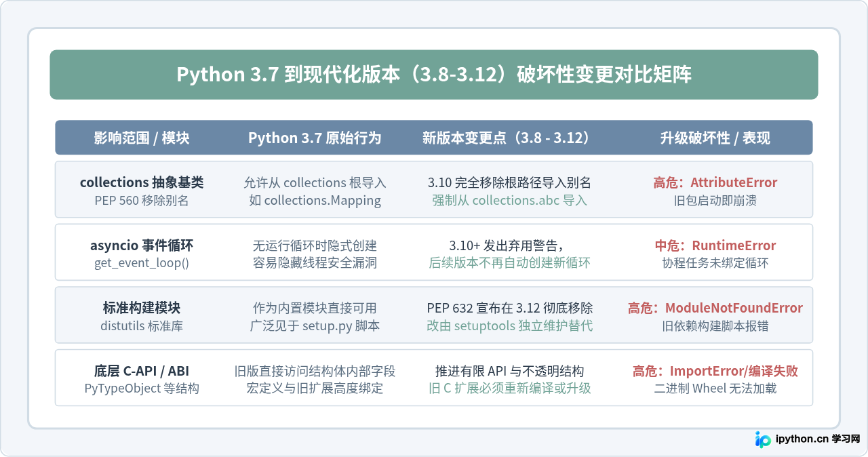Viewport: 868px width, 457px height.
Task: Click column header '升级破坏性 / 表现'
Action: pos(715,138)
